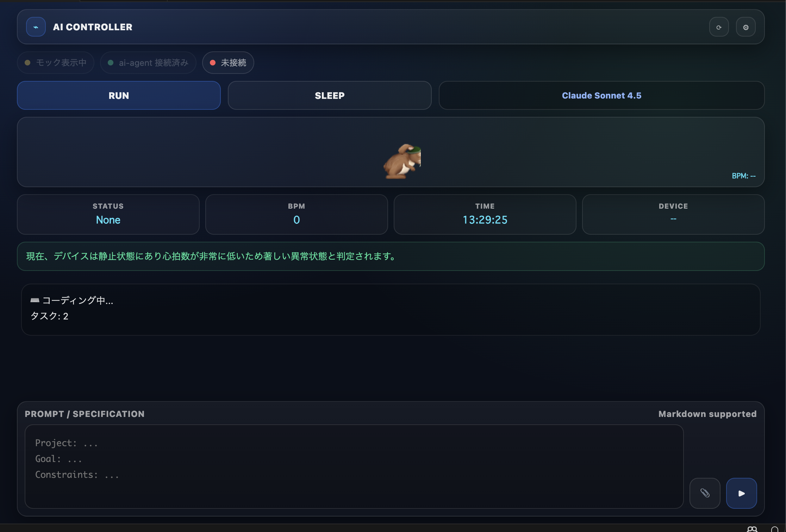
Task: Select the SLEEP mode tab
Action: click(329, 95)
